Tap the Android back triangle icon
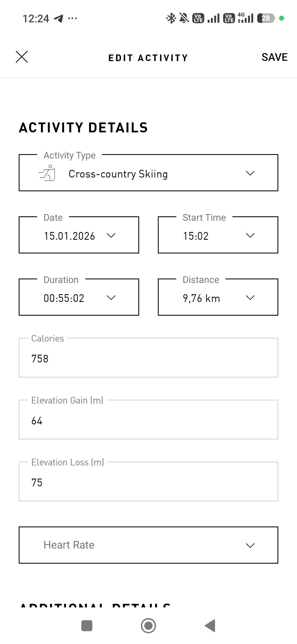Viewport: 297px width, 644px height. point(210,626)
